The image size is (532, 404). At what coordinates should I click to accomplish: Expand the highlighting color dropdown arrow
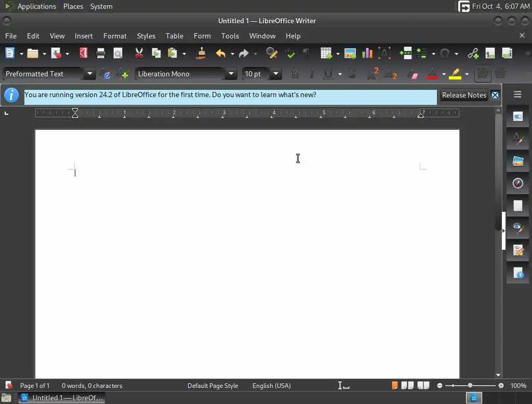point(467,74)
